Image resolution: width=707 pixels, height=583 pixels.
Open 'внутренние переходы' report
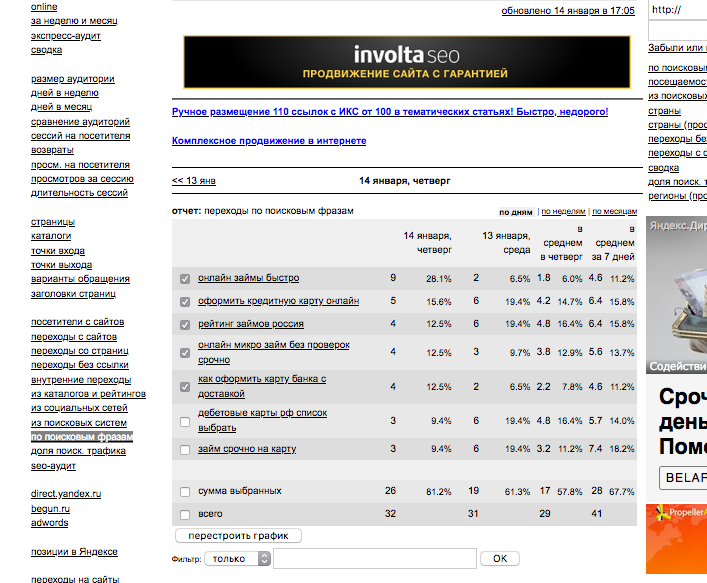pos(81,380)
